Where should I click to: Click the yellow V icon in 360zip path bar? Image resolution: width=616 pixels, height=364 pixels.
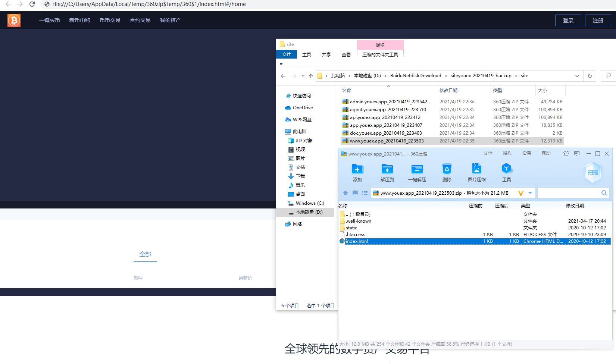tap(521, 193)
